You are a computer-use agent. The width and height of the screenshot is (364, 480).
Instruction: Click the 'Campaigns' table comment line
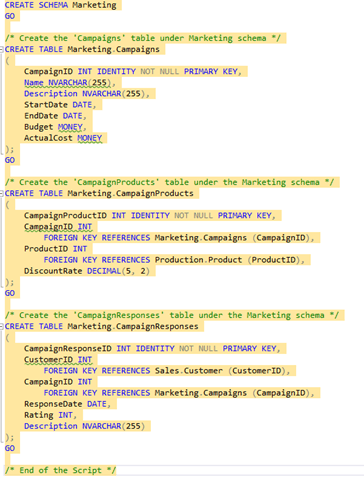pos(143,38)
